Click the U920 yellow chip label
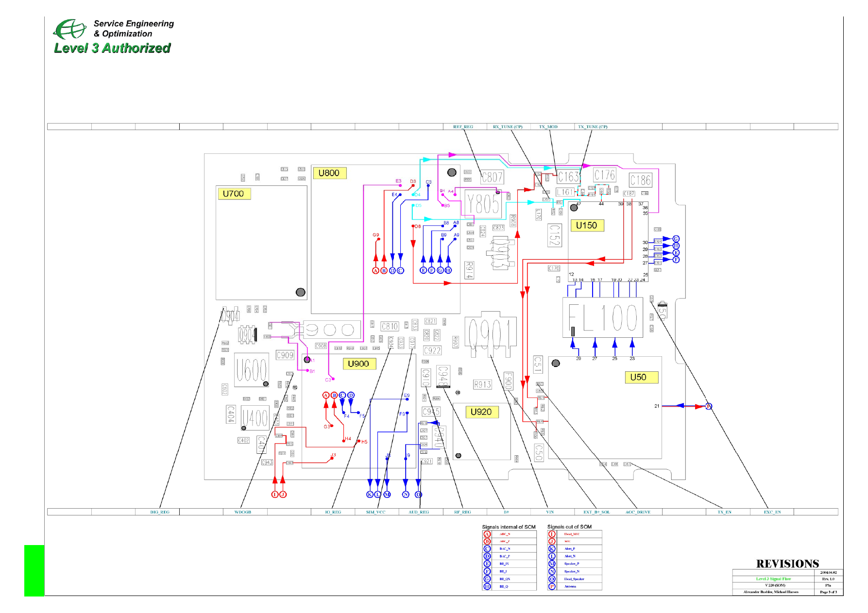Image resolution: width=868 pixels, height=613 pixels. click(x=481, y=412)
